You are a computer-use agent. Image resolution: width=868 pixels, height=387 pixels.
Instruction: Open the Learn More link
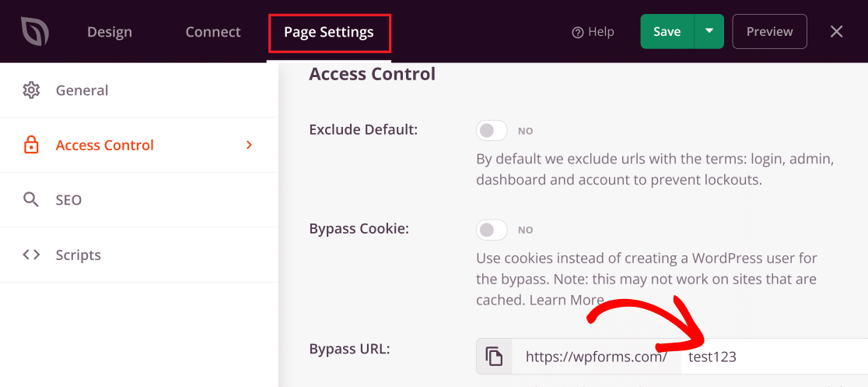tap(566, 300)
